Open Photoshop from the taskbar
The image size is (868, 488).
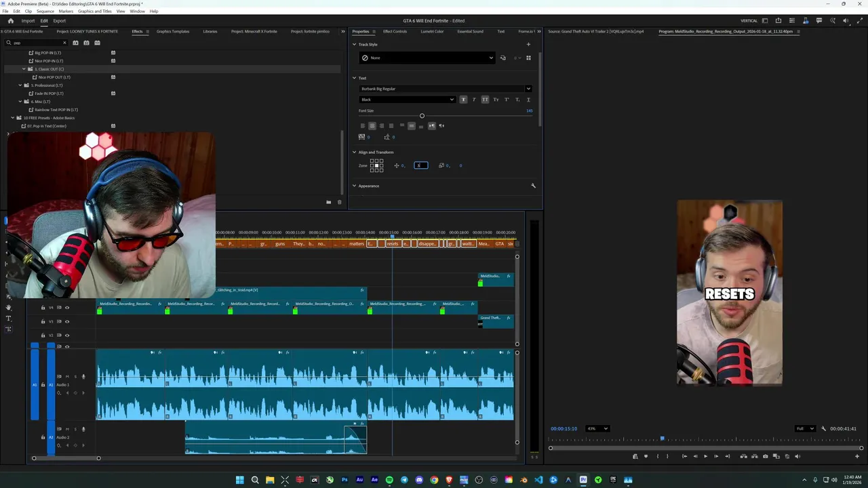pyautogui.click(x=344, y=480)
